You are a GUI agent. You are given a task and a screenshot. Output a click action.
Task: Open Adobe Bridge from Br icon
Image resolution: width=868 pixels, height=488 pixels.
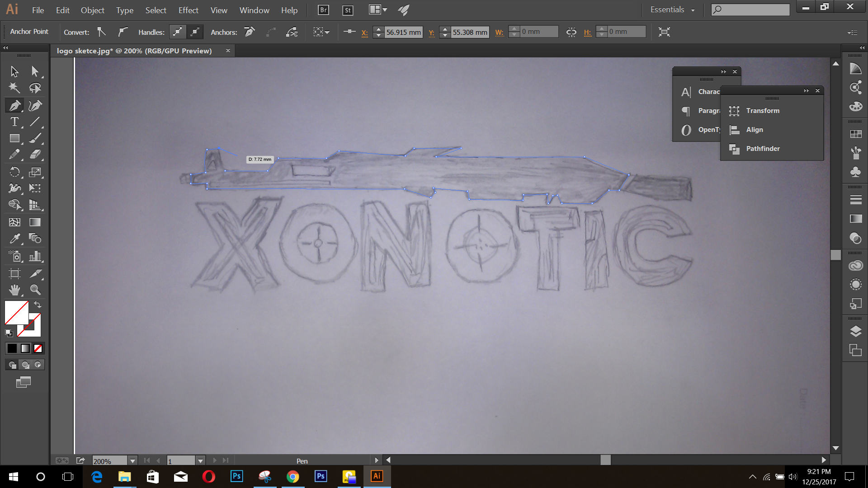tap(323, 10)
